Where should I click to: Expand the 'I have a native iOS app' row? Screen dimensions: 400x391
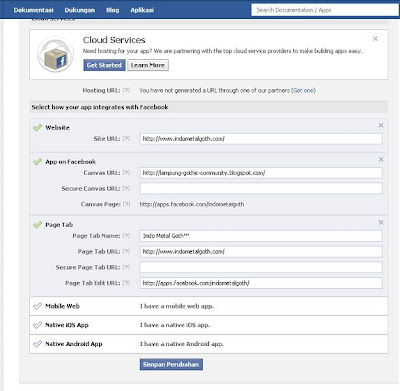[209, 325]
